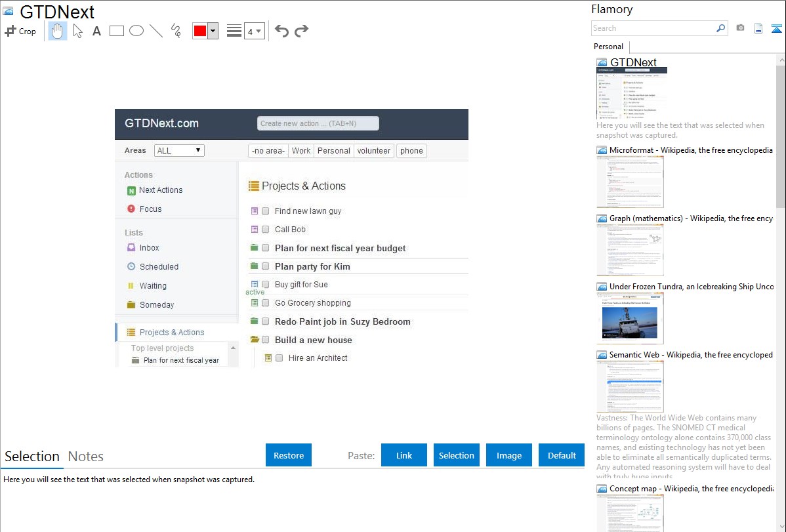
Task: Click the folder icon beside Plan party for Kim
Action: click(254, 266)
